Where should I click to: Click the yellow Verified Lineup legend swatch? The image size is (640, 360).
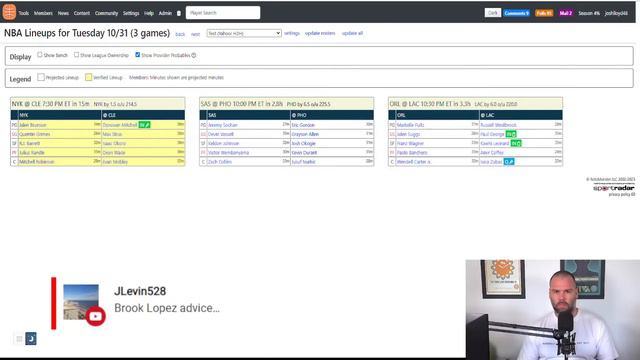pyautogui.click(x=89, y=77)
